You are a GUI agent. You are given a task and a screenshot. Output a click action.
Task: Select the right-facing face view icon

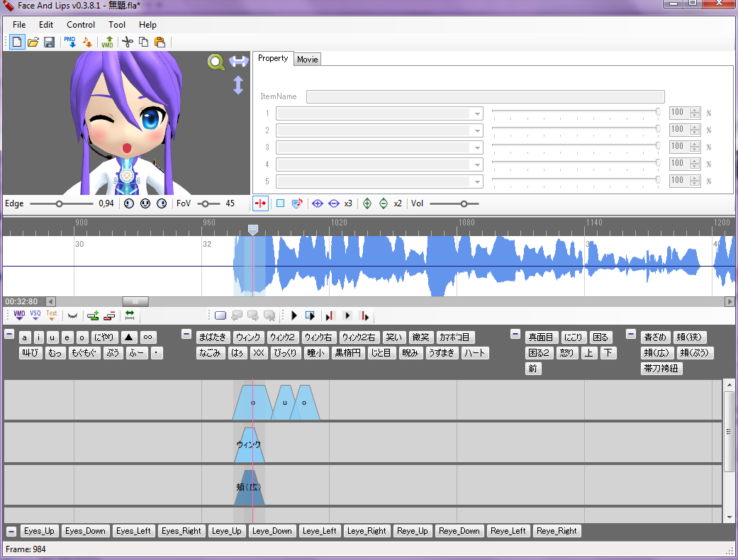point(162,203)
